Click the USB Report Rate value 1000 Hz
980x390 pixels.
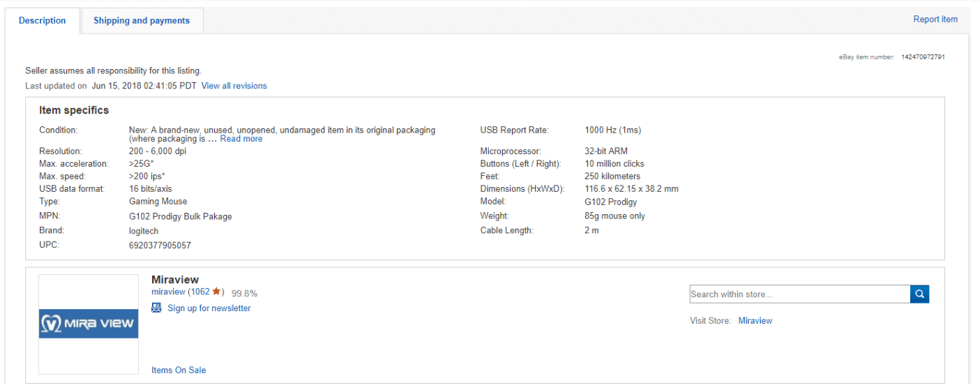tap(612, 130)
